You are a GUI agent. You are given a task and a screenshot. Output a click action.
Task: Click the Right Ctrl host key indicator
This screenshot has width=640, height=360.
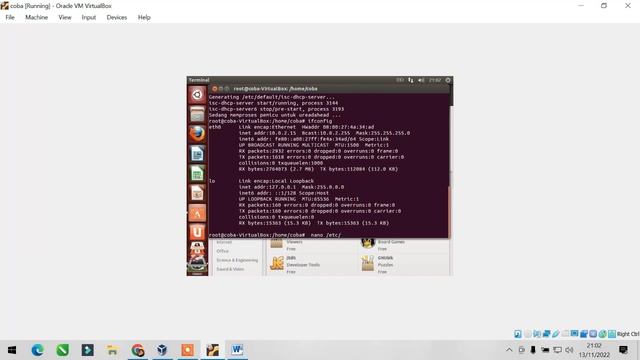tap(628, 334)
